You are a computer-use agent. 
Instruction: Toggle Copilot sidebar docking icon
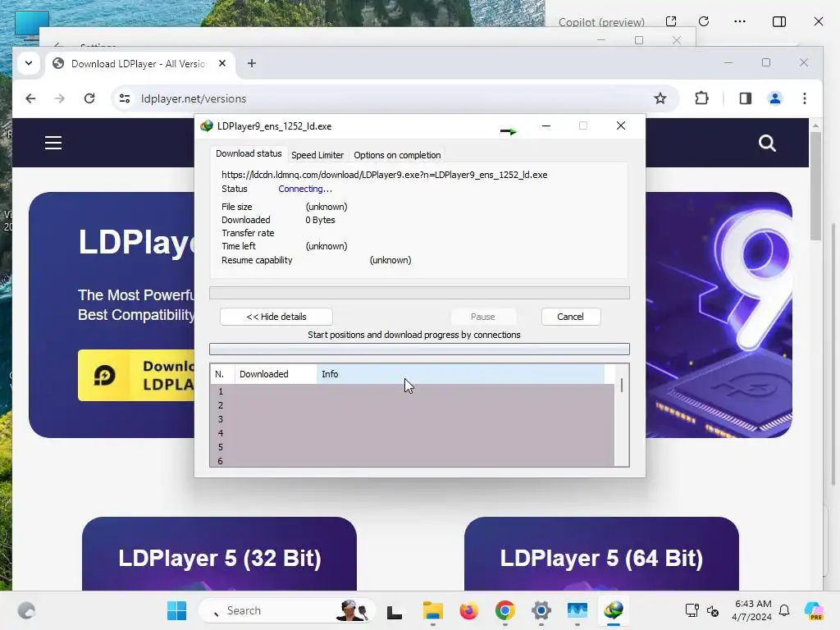[x=779, y=21]
